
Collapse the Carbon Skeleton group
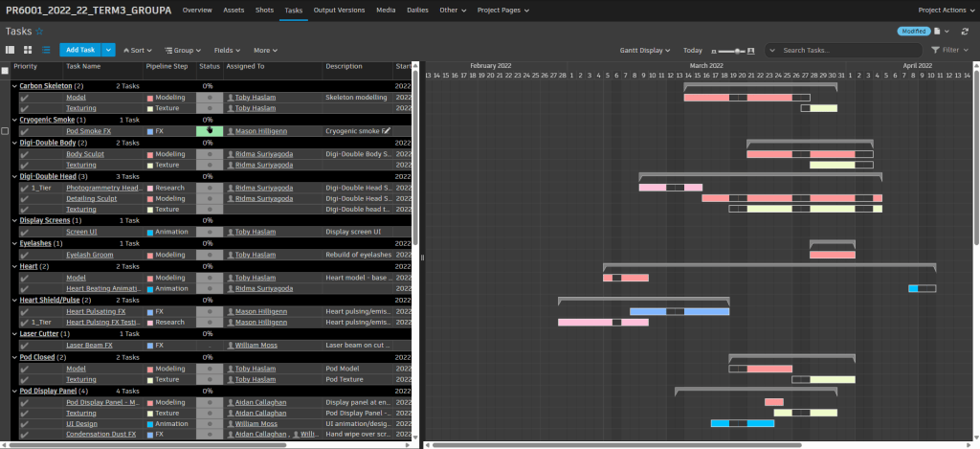(14, 86)
